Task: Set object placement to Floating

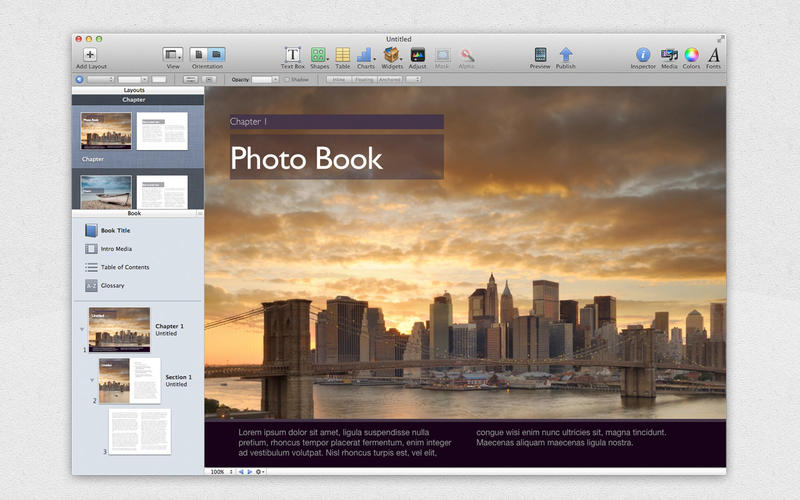Action: pyautogui.click(x=364, y=80)
